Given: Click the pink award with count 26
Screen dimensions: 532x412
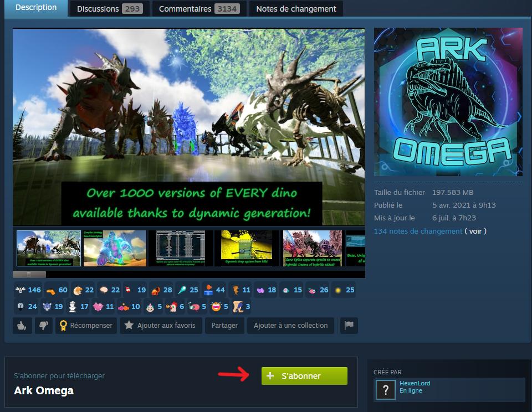Looking at the screenshot, I should point(318,290).
